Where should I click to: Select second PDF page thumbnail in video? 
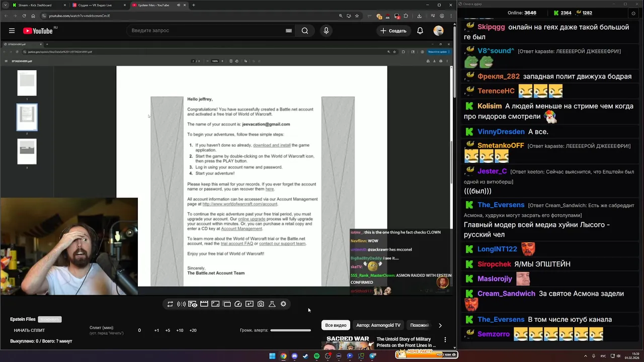[27, 117]
